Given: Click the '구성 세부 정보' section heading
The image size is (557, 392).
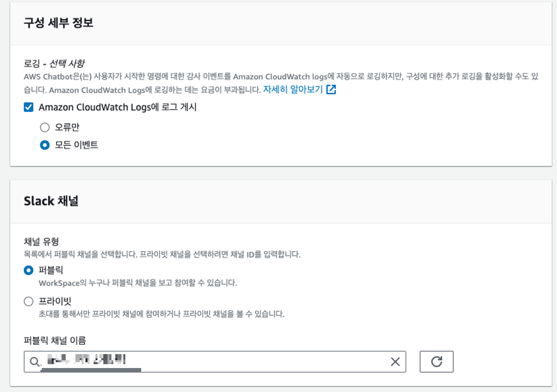Looking at the screenshot, I should click(58, 23).
